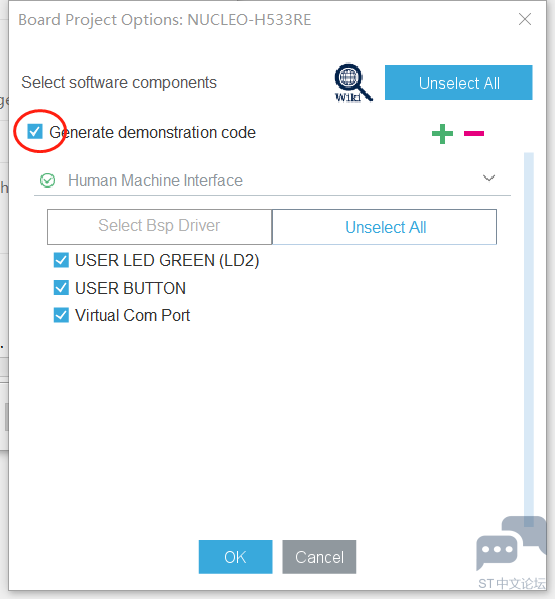Viewport: 555px width, 599px height.
Task: Toggle the Virtual Com Port checkbox
Action: click(x=61, y=315)
